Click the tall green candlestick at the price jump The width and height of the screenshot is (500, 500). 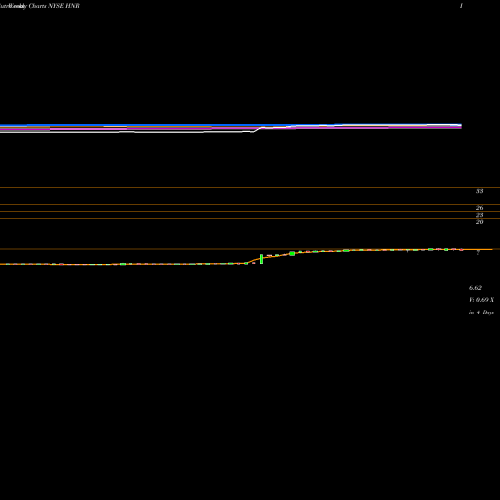(261, 259)
